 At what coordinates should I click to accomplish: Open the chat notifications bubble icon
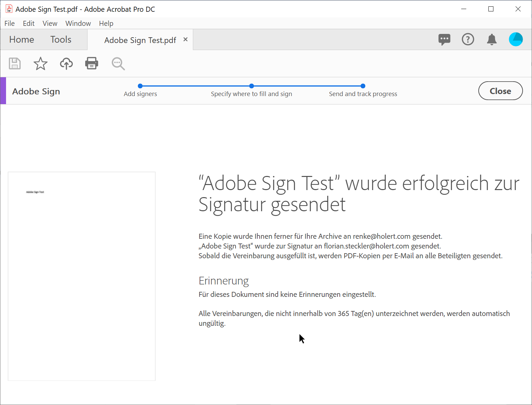[x=444, y=40]
